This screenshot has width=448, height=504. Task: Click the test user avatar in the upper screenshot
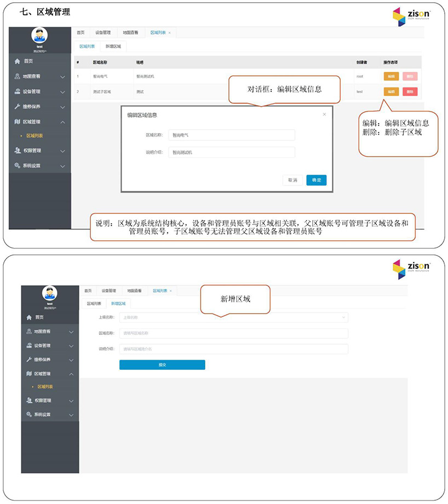pos(39,36)
